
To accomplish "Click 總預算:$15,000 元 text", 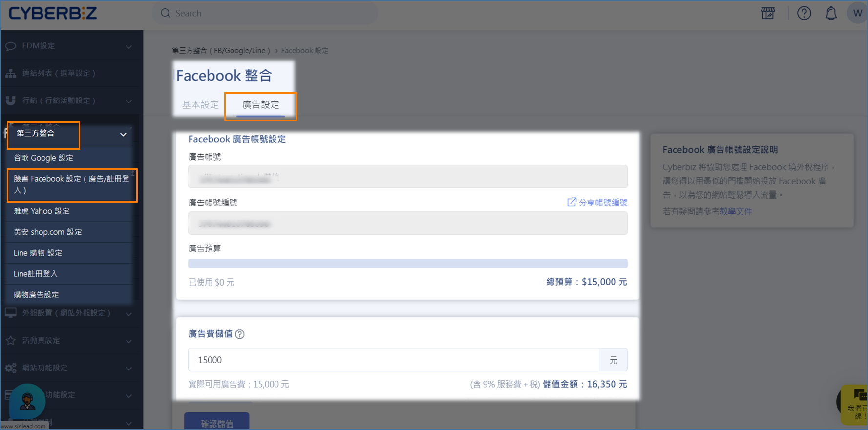I will click(587, 282).
